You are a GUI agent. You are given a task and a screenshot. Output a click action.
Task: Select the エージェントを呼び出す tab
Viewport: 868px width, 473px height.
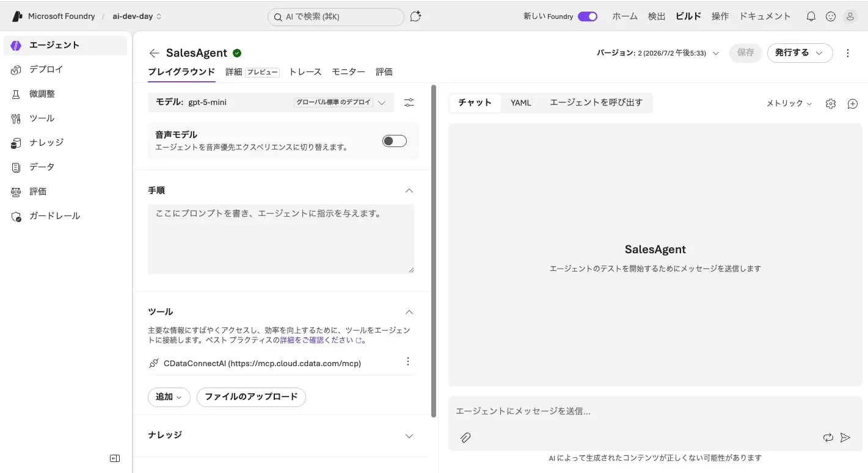(596, 103)
